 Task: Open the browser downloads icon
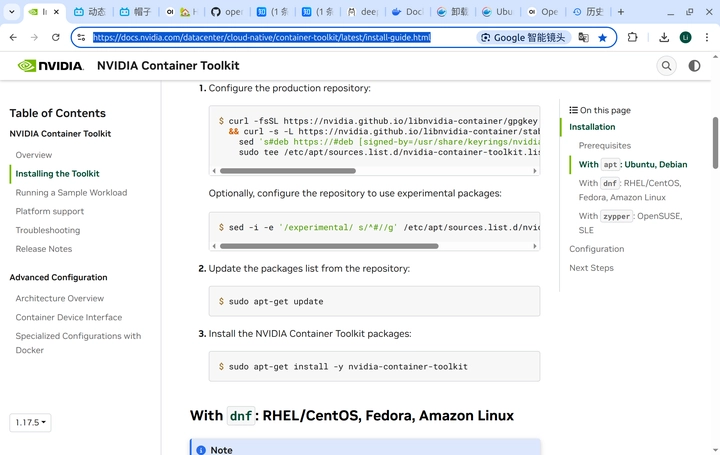(664, 37)
